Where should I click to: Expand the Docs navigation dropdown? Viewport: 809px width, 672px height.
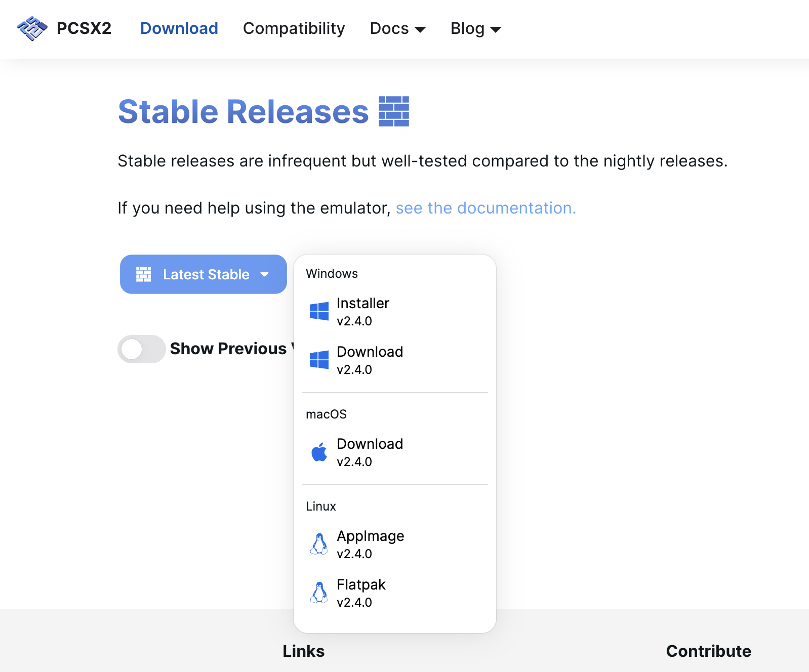click(x=398, y=29)
